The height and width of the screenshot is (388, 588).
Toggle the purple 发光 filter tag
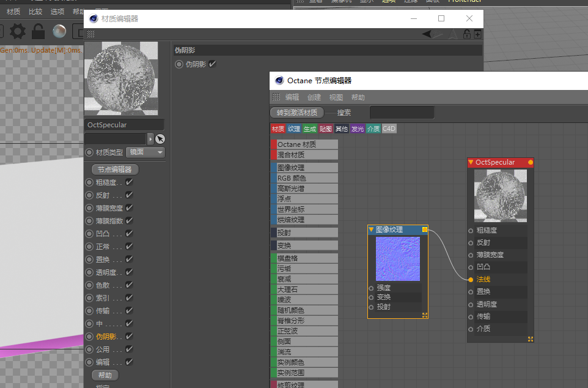coord(358,129)
